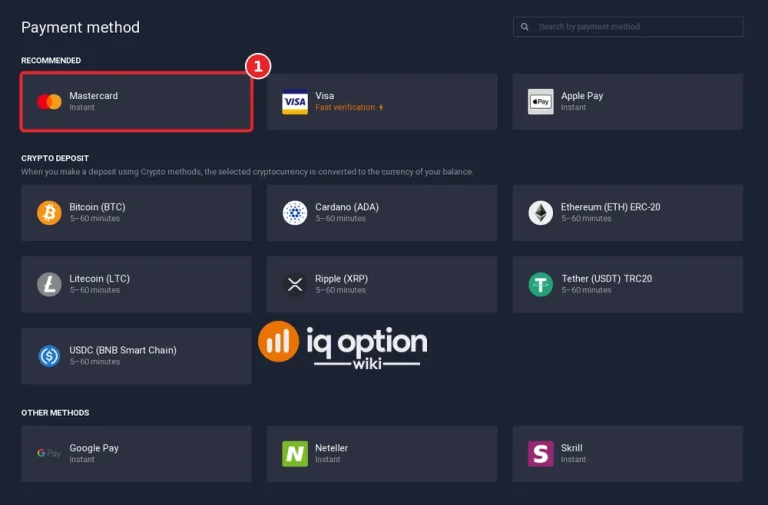Click 'Instant' text under Neteller

328,459
